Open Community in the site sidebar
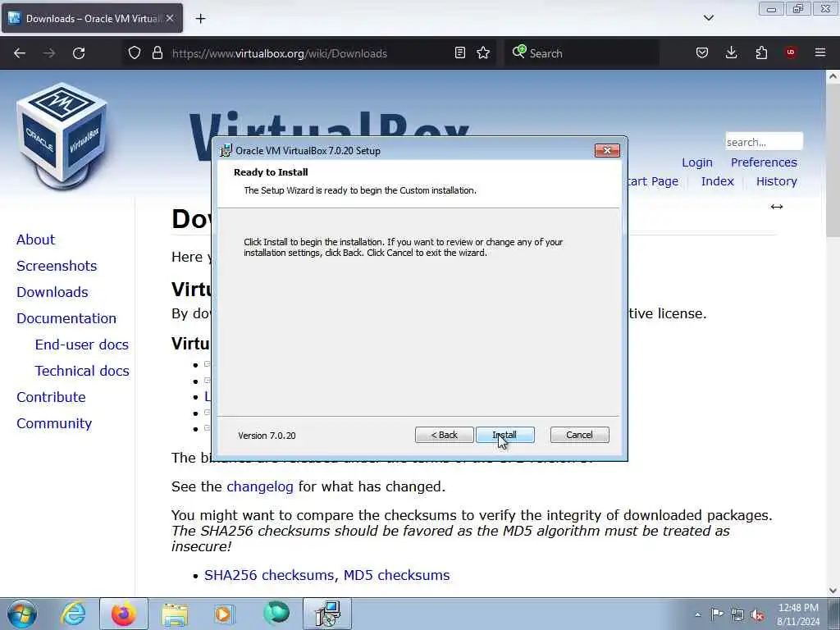The height and width of the screenshot is (630, 840). 54,423
